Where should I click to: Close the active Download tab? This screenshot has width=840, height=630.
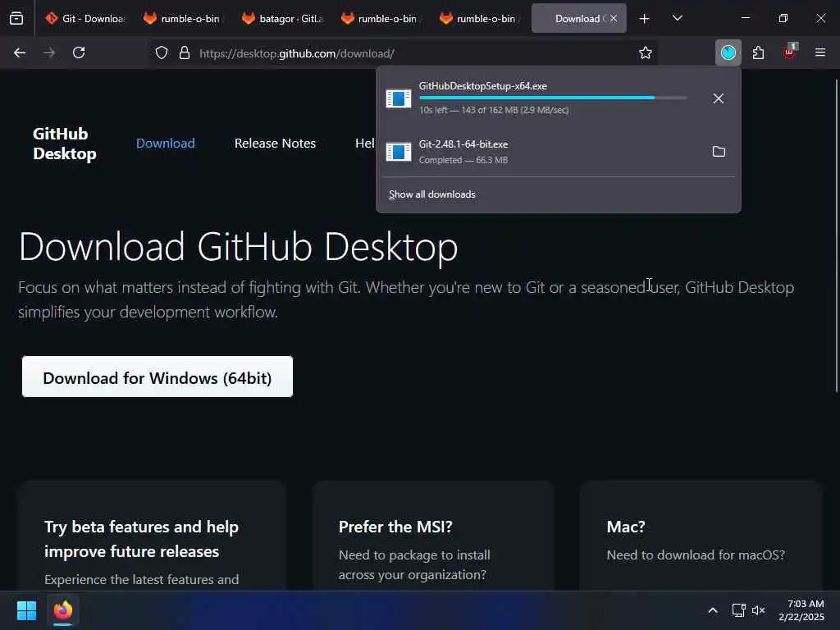click(614, 19)
